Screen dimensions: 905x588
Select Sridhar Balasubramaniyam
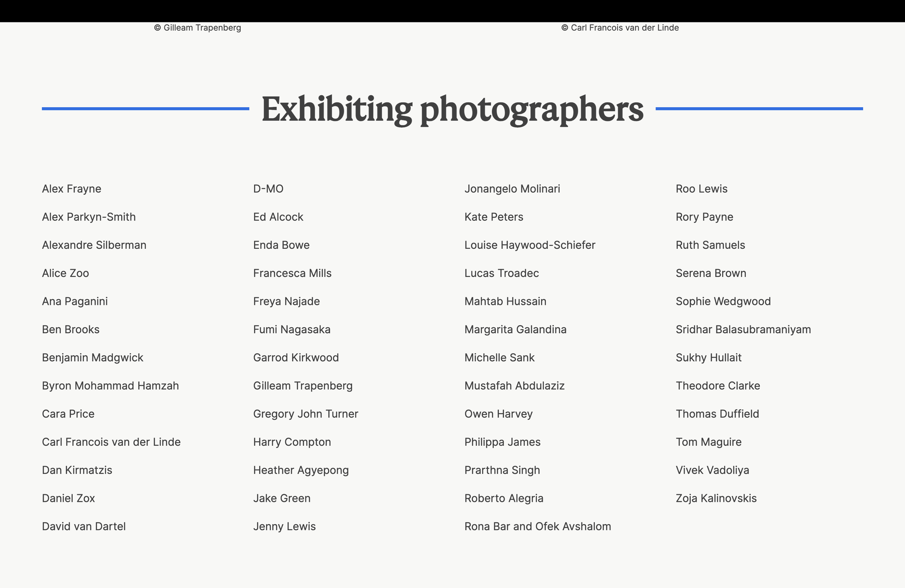(743, 330)
